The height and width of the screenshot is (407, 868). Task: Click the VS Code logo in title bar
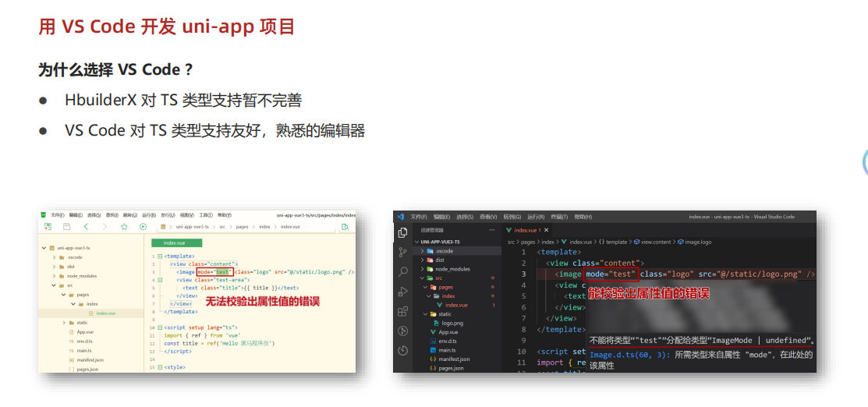(401, 217)
